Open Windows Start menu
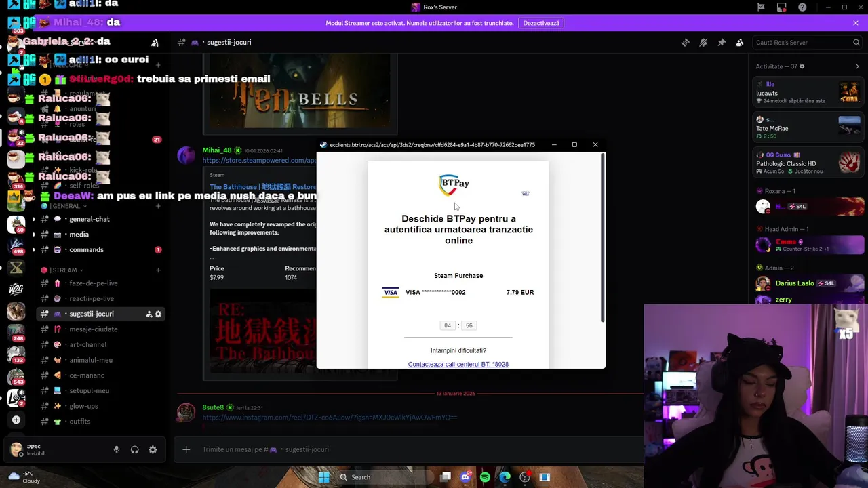 pyautogui.click(x=323, y=477)
